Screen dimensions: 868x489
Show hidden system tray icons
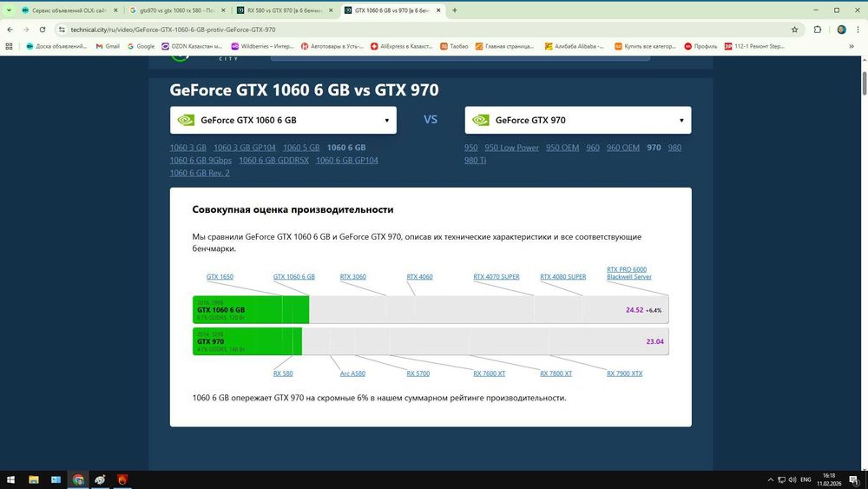[x=770, y=479]
